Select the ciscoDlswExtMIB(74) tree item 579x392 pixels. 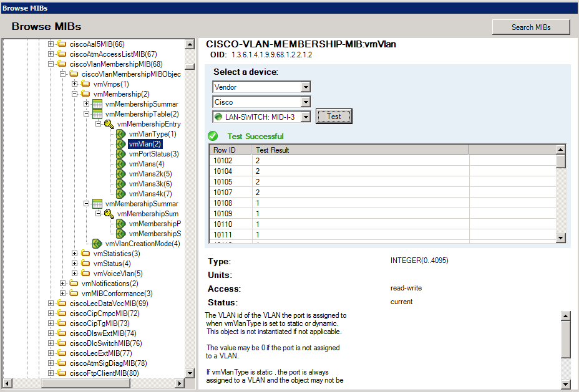point(103,333)
